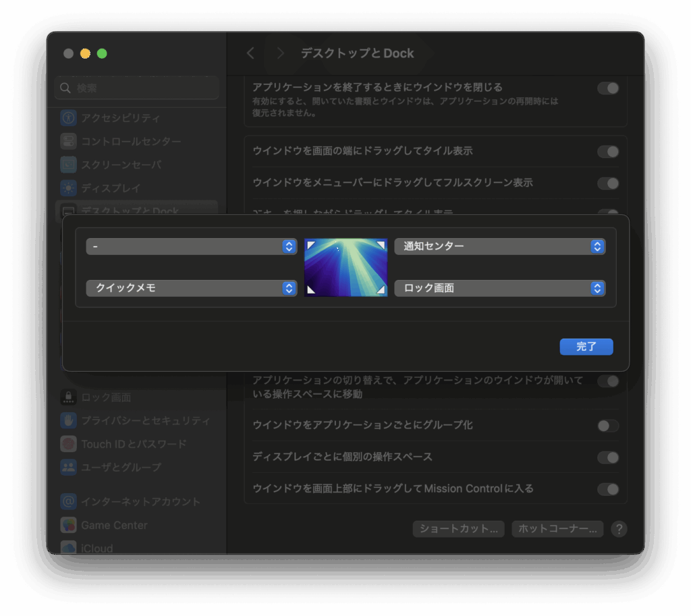Click the Game Center sidebar icon
This screenshot has width=691, height=616.
[x=68, y=525]
